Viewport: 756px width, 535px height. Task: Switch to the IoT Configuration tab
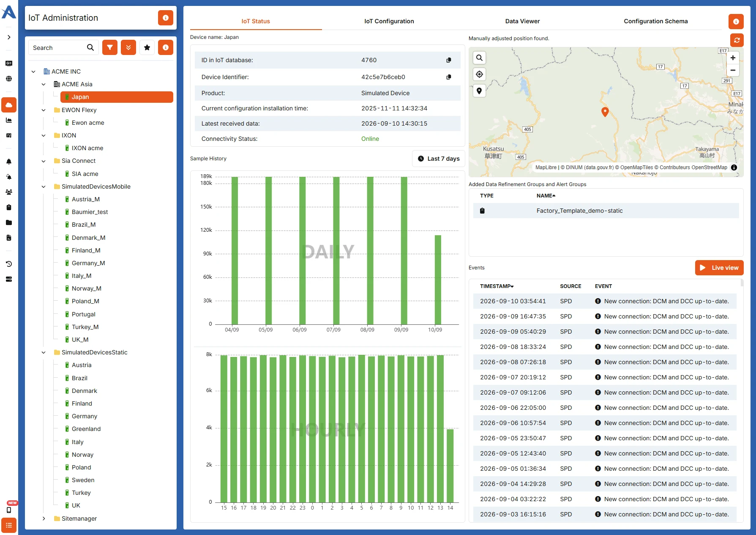tap(389, 21)
